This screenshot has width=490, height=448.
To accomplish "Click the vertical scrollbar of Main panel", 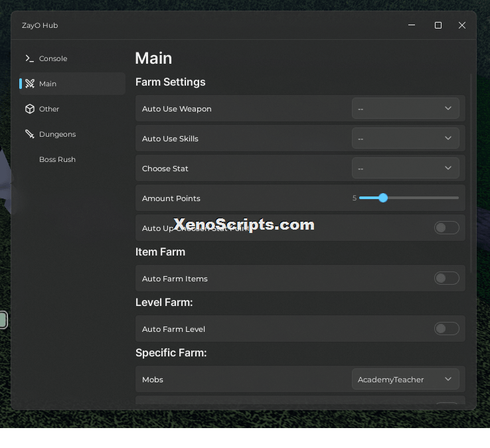I will click(471, 173).
